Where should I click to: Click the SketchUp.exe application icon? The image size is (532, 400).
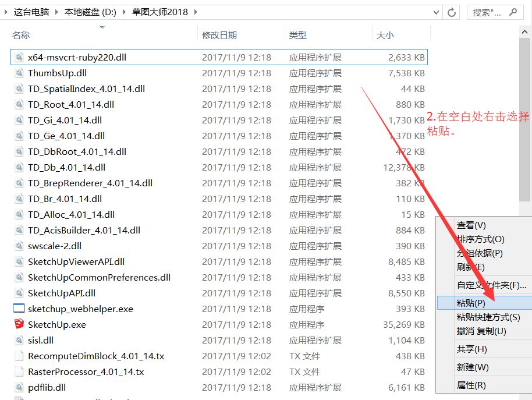point(19,324)
